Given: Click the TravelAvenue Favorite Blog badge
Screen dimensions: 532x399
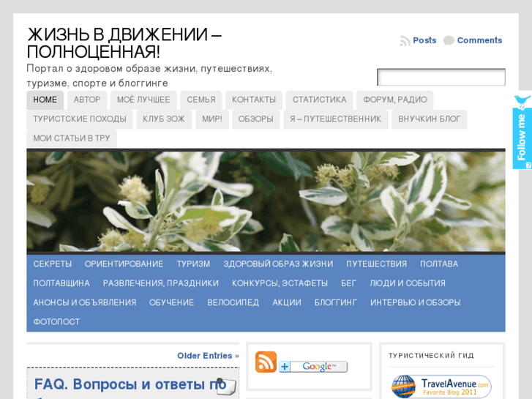Looking at the screenshot, I should click(442, 387).
